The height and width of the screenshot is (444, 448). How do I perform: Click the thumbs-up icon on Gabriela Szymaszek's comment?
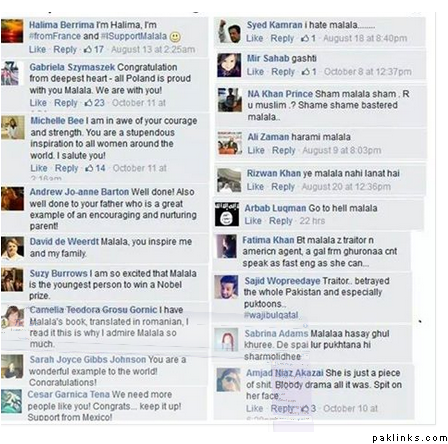pyautogui.click(x=88, y=103)
